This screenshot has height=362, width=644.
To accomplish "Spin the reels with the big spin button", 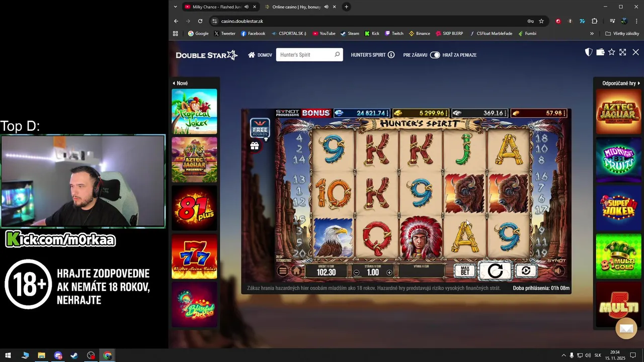I will [495, 271].
